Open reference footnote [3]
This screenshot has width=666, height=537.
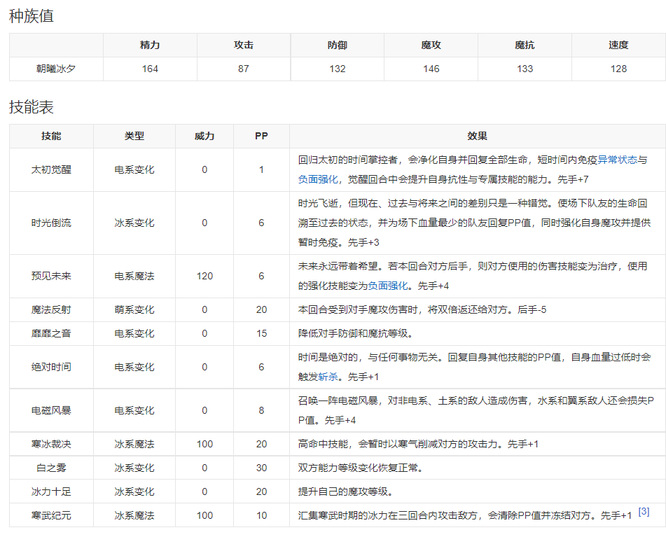click(643, 512)
